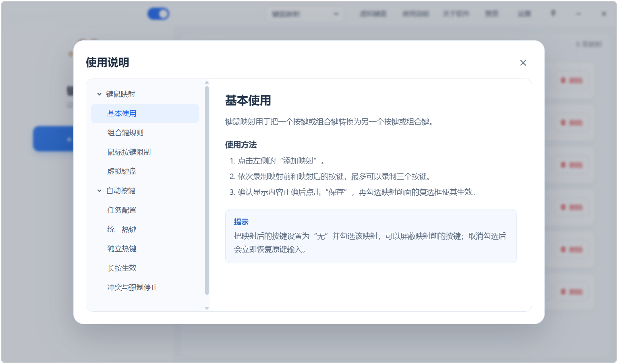This screenshot has width=618, height=364.
Task: View the 独立热键 help topic
Action: (x=145, y=249)
